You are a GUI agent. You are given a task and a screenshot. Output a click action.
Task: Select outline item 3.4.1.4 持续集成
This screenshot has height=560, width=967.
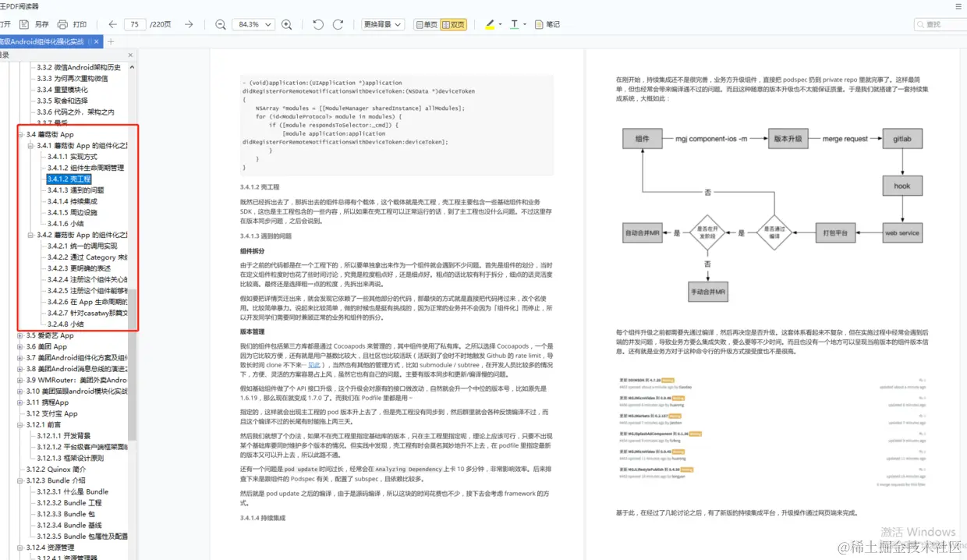(72, 201)
